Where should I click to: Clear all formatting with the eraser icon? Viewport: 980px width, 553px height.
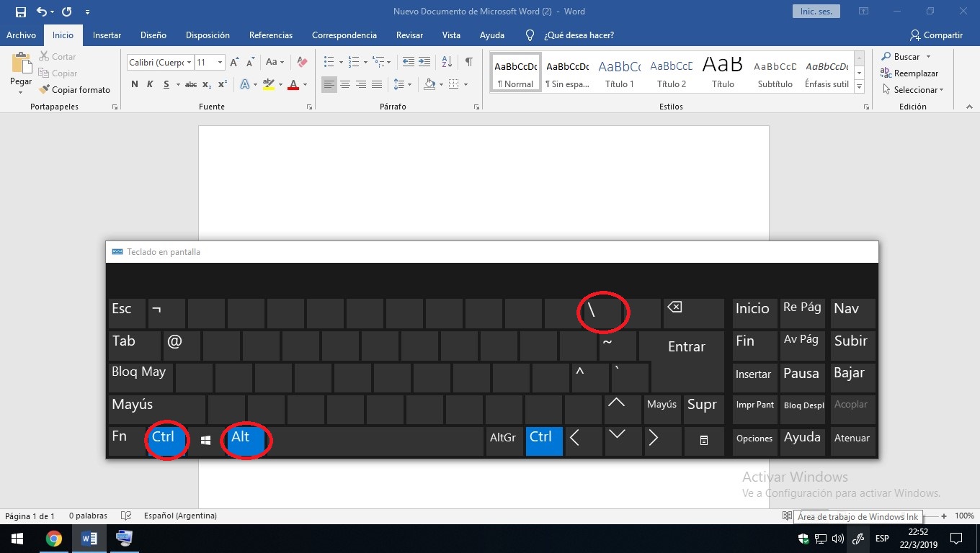click(303, 63)
